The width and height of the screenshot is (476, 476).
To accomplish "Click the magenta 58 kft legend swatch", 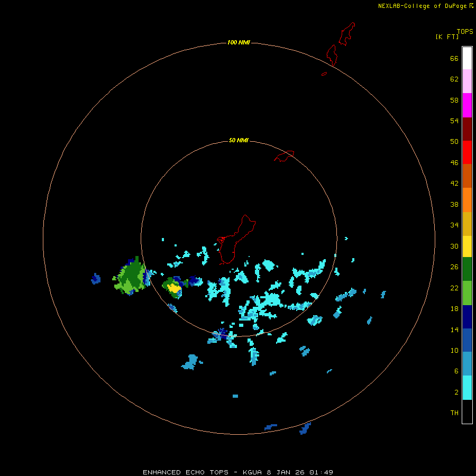I will tap(467, 105).
